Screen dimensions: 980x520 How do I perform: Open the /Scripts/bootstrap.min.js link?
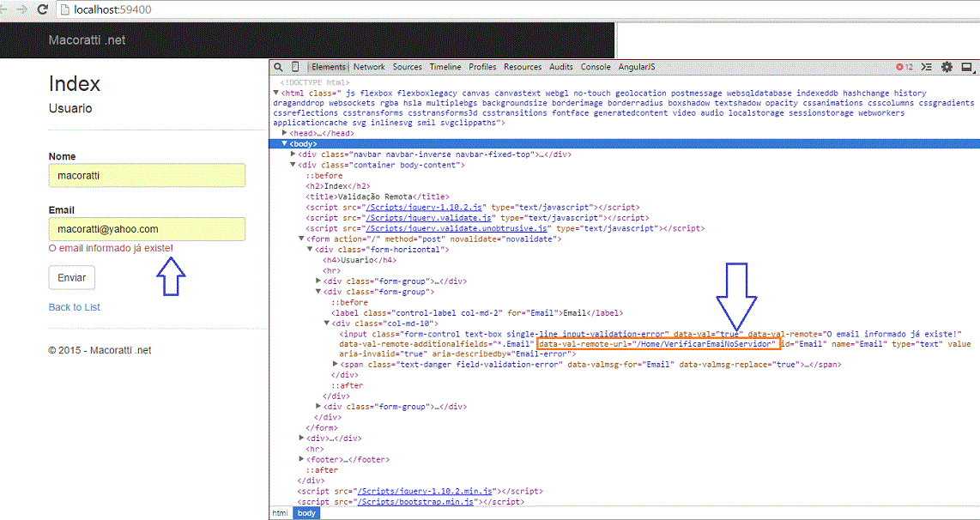click(417, 502)
